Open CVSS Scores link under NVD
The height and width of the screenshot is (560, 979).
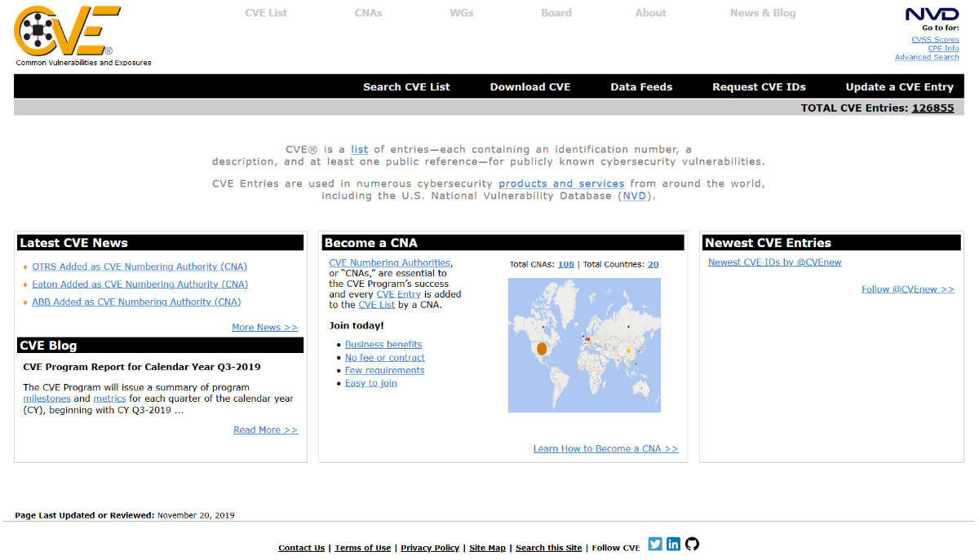[935, 40]
